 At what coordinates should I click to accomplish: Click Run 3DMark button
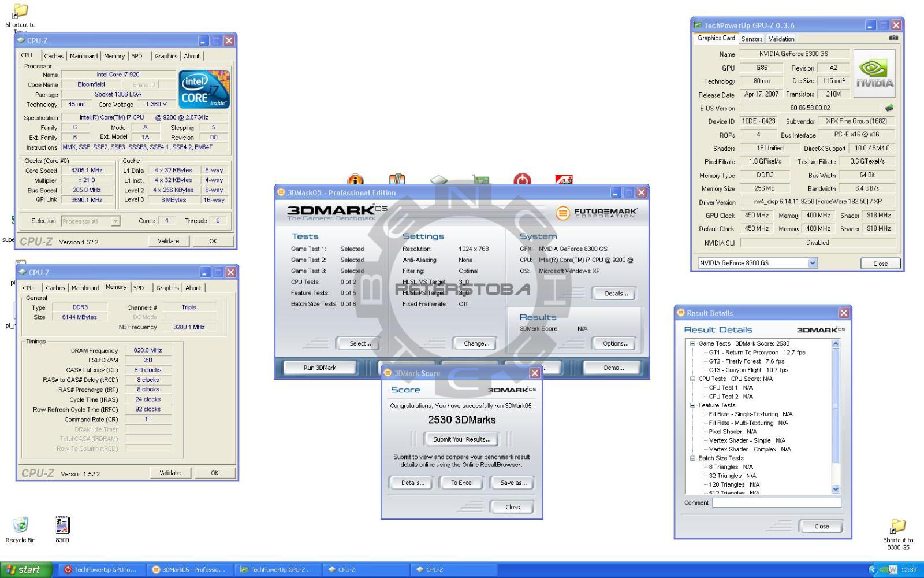(319, 368)
